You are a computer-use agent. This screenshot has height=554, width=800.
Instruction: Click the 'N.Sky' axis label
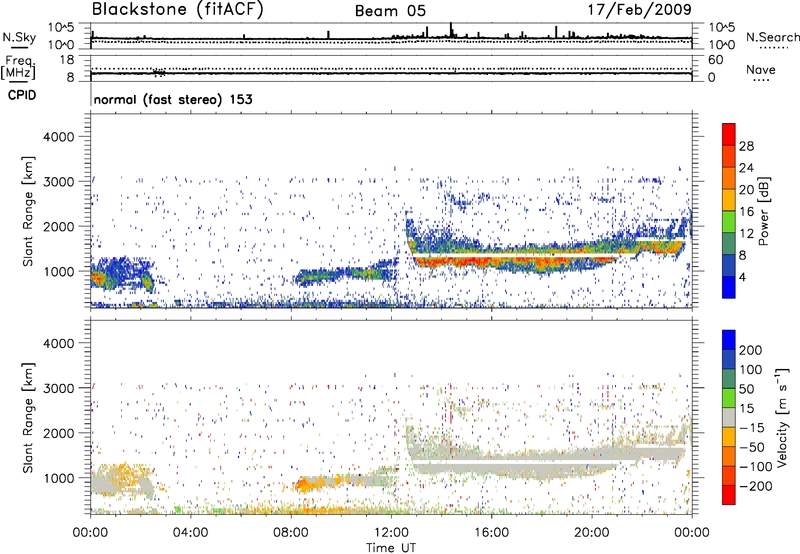[19, 37]
